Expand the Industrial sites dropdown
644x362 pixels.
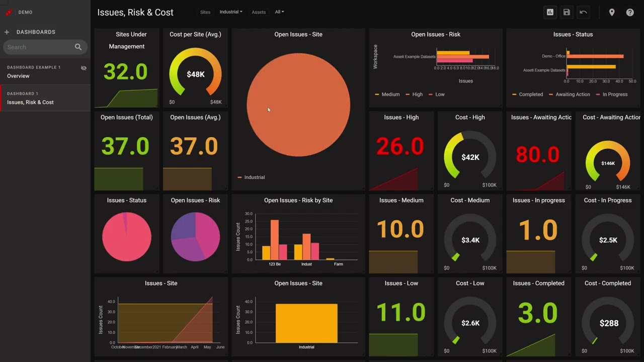tap(231, 12)
